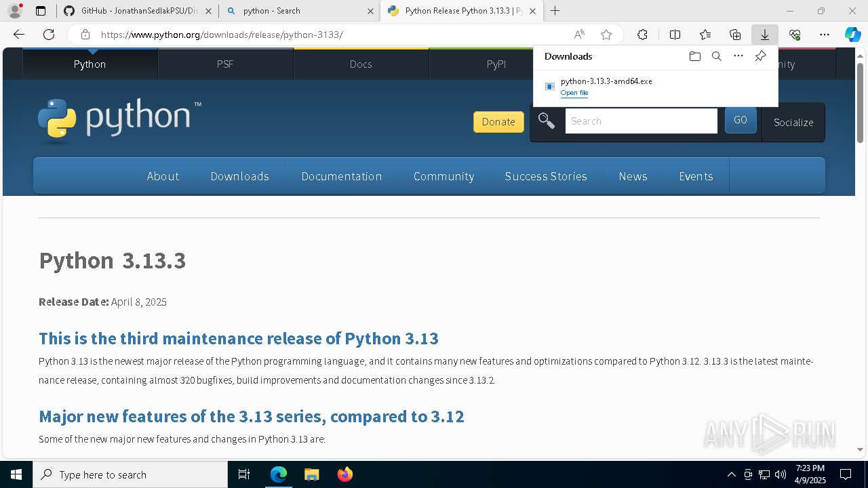View site information lock icon
The width and height of the screenshot is (868, 488).
coord(85,35)
